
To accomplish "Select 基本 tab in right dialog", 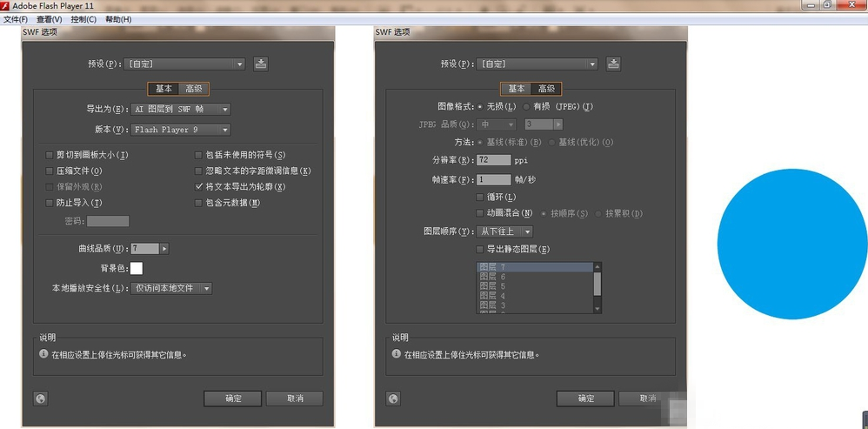I will coord(517,89).
